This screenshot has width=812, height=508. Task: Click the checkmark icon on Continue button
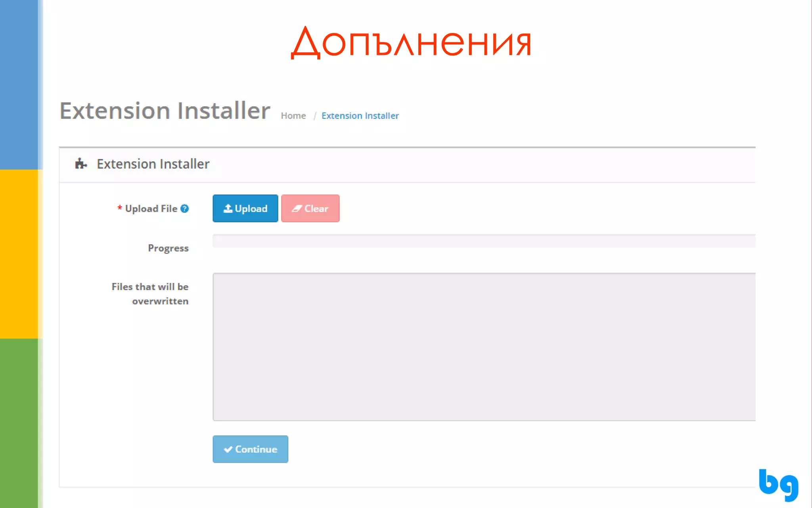[x=228, y=449]
